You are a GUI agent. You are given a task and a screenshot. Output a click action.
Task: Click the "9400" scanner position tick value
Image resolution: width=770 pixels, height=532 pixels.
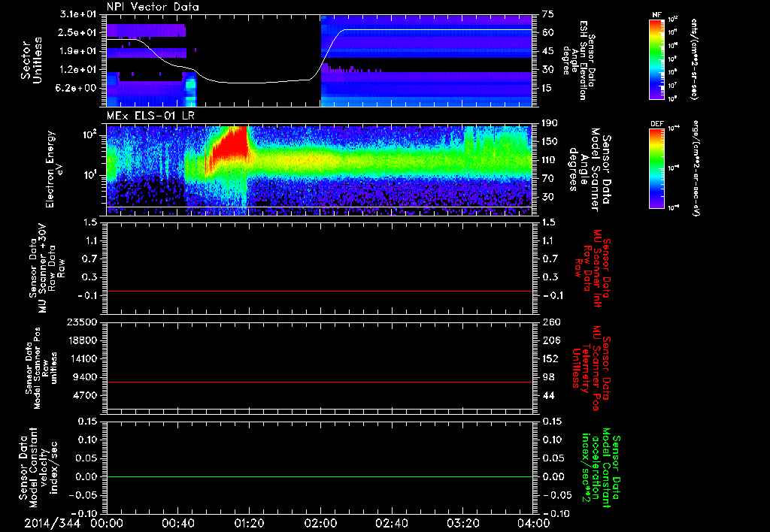point(85,377)
